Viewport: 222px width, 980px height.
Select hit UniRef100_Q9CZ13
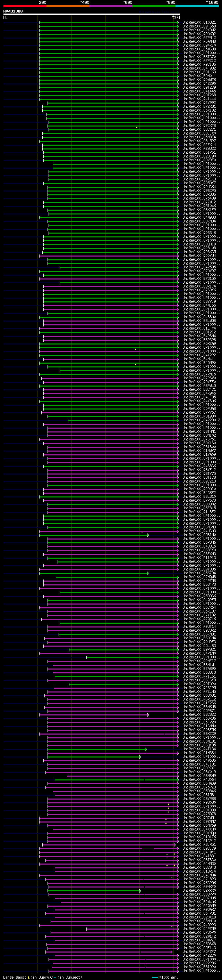199,481
